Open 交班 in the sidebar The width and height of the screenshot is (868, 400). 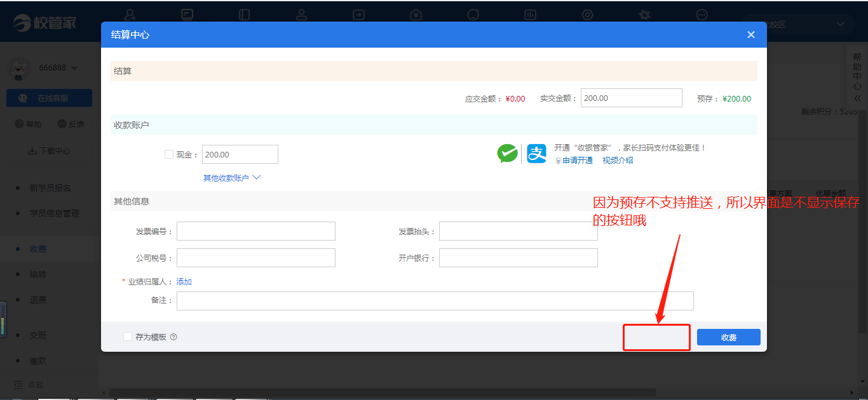pos(38,335)
